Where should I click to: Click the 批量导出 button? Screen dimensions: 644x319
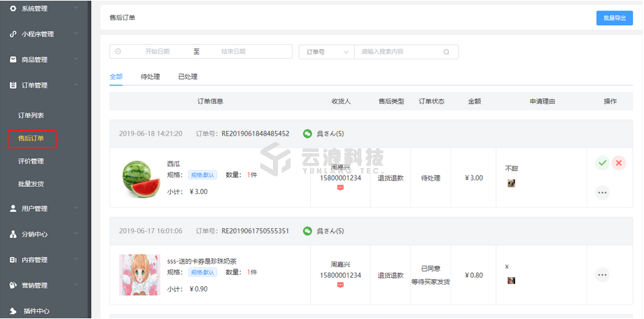tap(614, 18)
